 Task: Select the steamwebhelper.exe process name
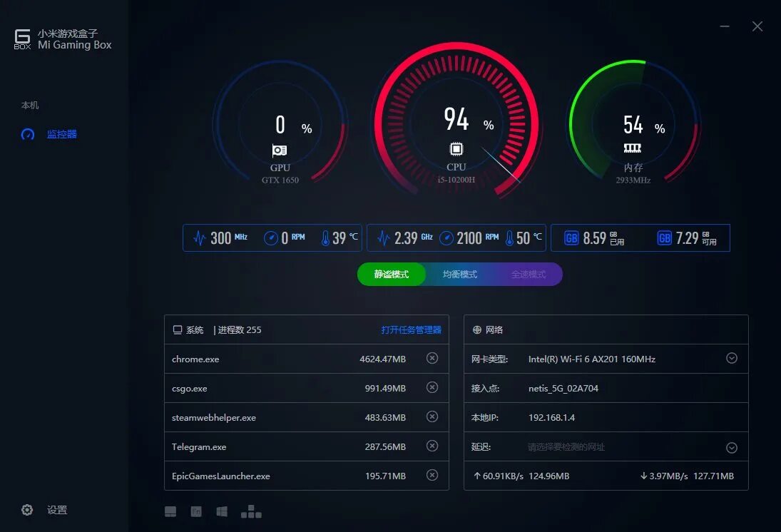coord(214,417)
